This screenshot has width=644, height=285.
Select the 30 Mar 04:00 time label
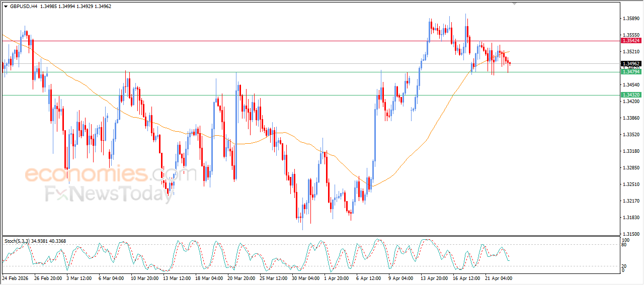305,278
